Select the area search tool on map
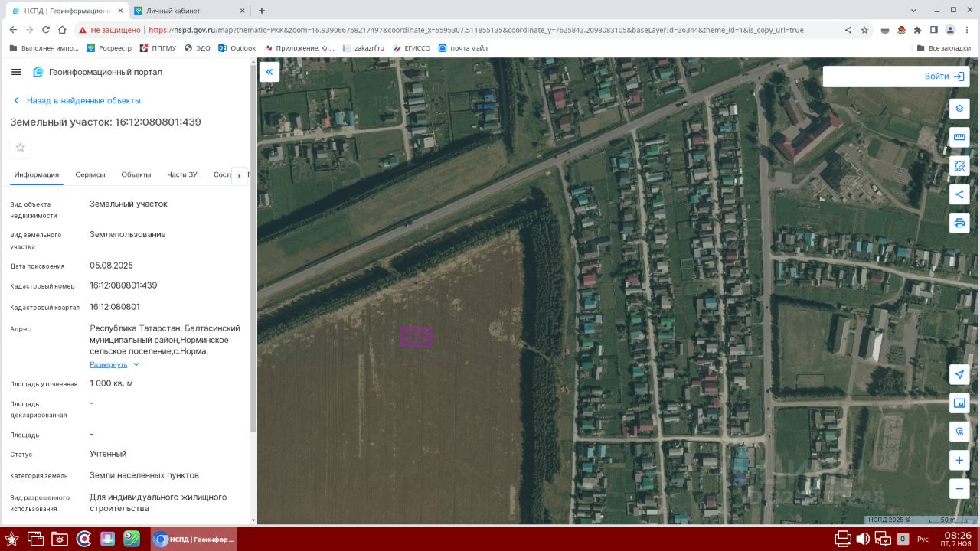The width and height of the screenshot is (980, 551). click(x=959, y=165)
